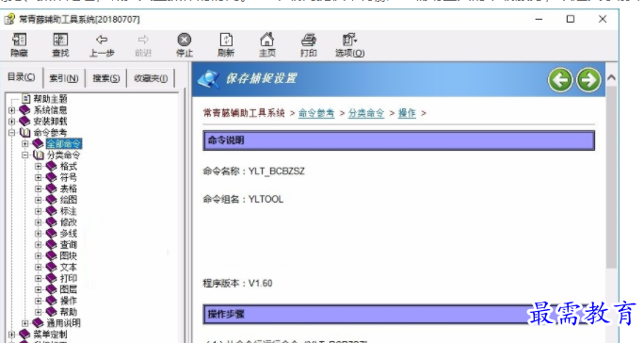
Task: Collapse the 分类命令 tree node
Action: click(25, 155)
